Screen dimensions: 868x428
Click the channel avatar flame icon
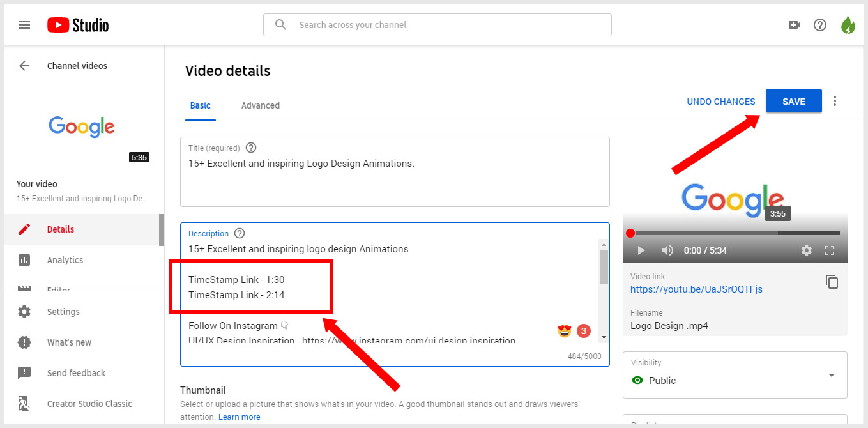click(x=848, y=25)
